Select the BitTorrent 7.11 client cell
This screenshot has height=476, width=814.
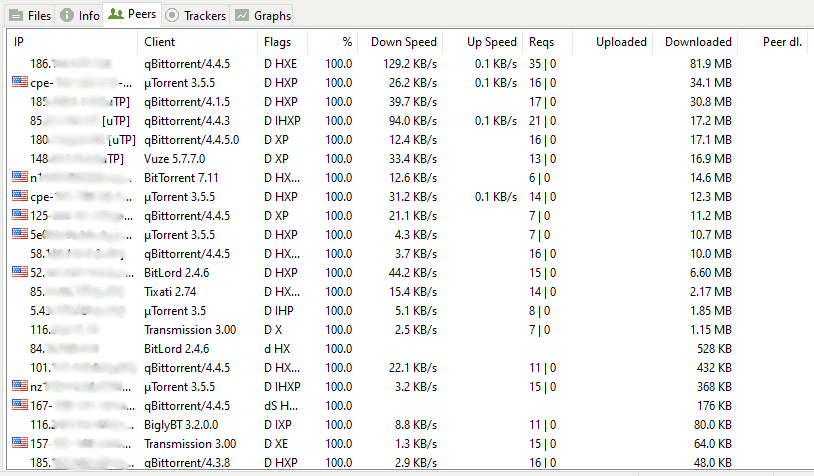(181, 178)
